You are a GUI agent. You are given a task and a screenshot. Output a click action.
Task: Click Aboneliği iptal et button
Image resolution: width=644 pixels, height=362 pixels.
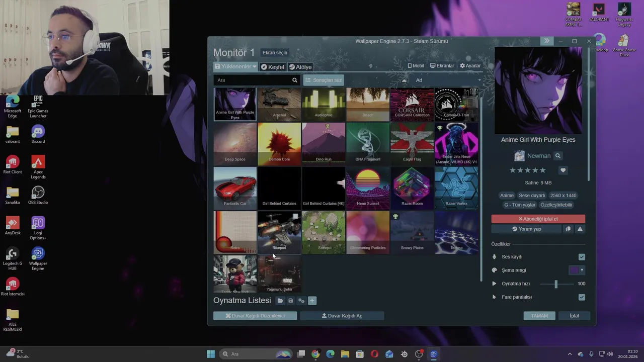pyautogui.click(x=538, y=219)
